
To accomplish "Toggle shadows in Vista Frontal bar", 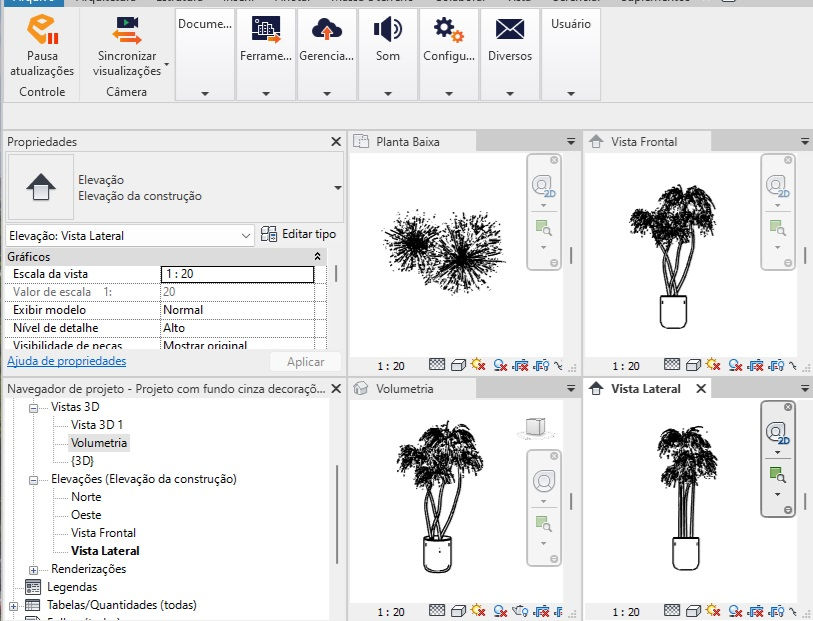I will point(735,365).
